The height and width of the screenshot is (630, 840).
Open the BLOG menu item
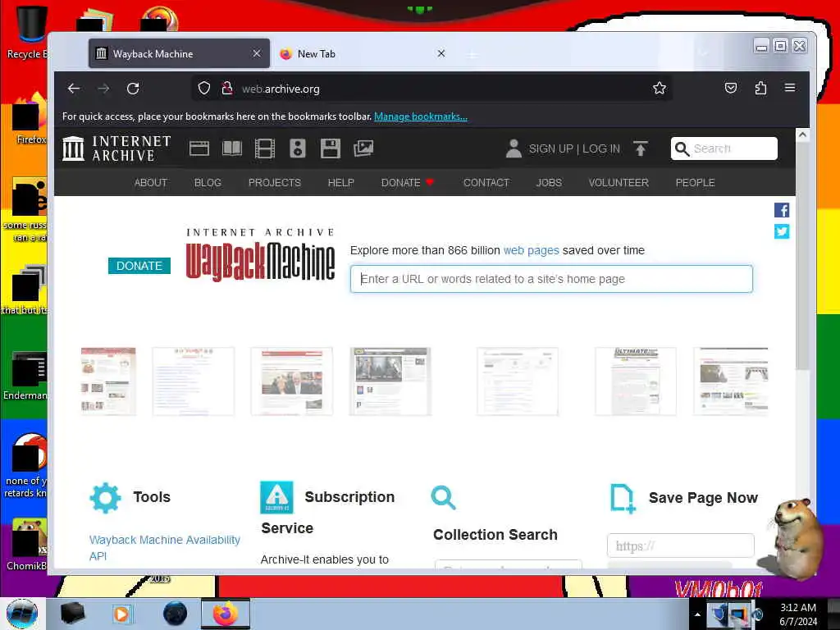(x=208, y=183)
